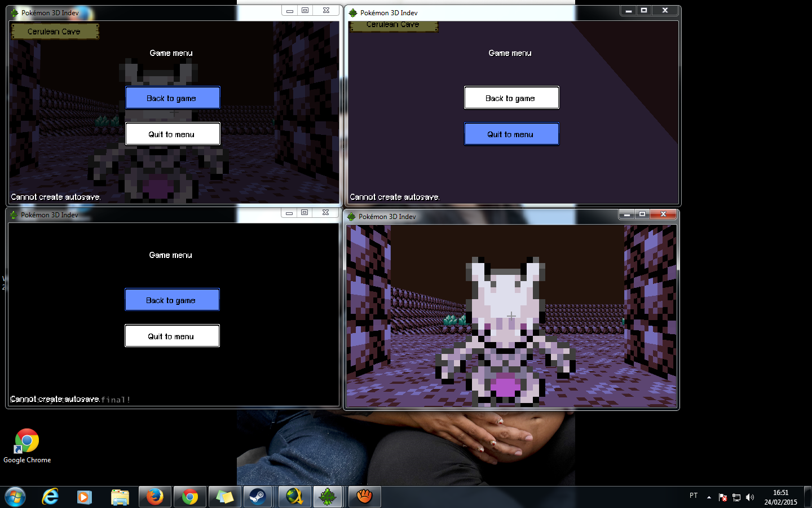Image resolution: width=812 pixels, height=508 pixels.
Task: Switch to Firefox on taskbar
Action: point(155,497)
